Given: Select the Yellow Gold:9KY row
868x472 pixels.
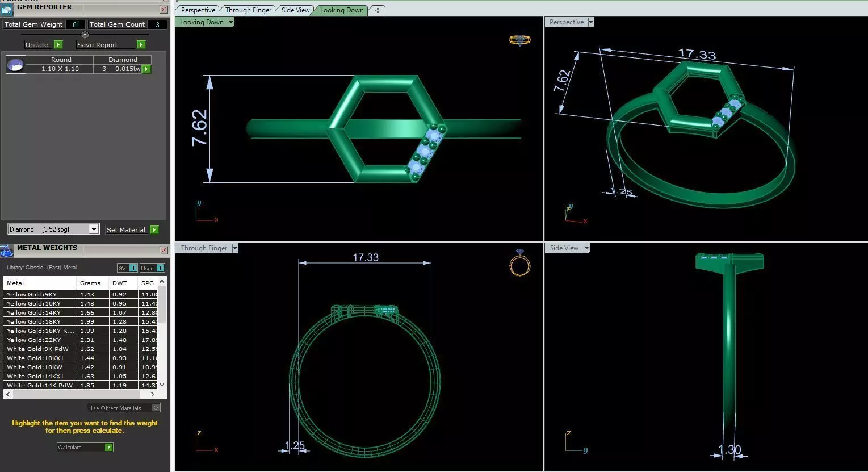Looking at the screenshot, I should (81, 294).
